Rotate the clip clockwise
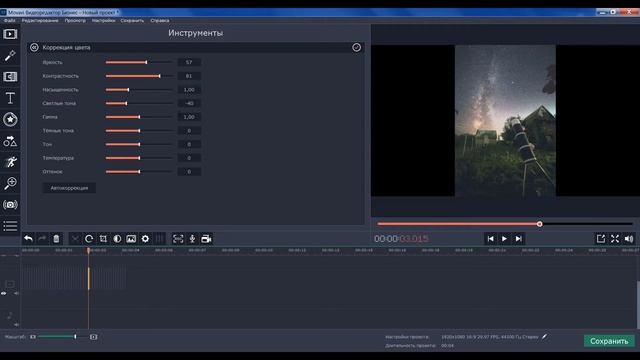The image size is (640, 360). coord(89,239)
